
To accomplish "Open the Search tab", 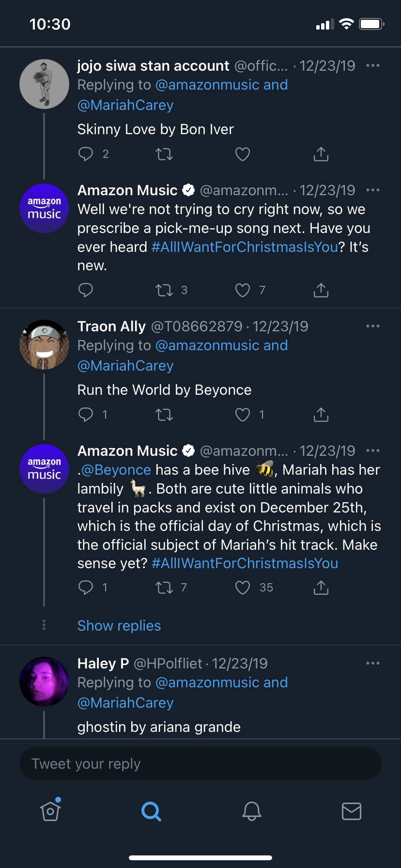I will coord(151,811).
